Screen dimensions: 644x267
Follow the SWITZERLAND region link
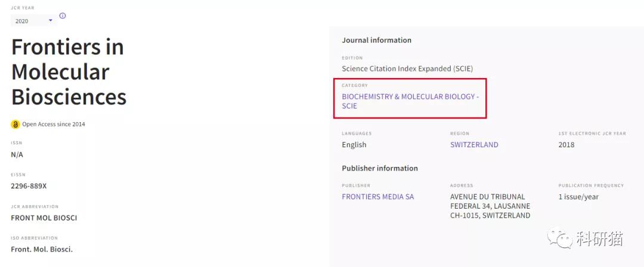474,145
